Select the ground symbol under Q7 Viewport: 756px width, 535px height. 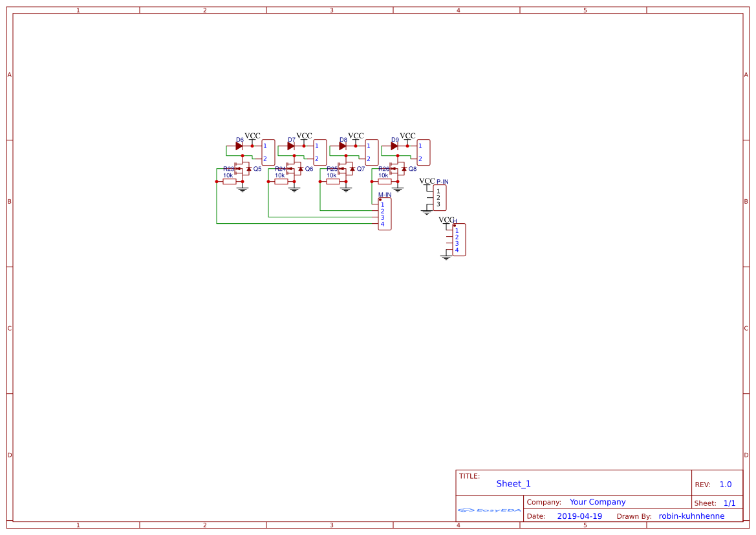point(346,190)
